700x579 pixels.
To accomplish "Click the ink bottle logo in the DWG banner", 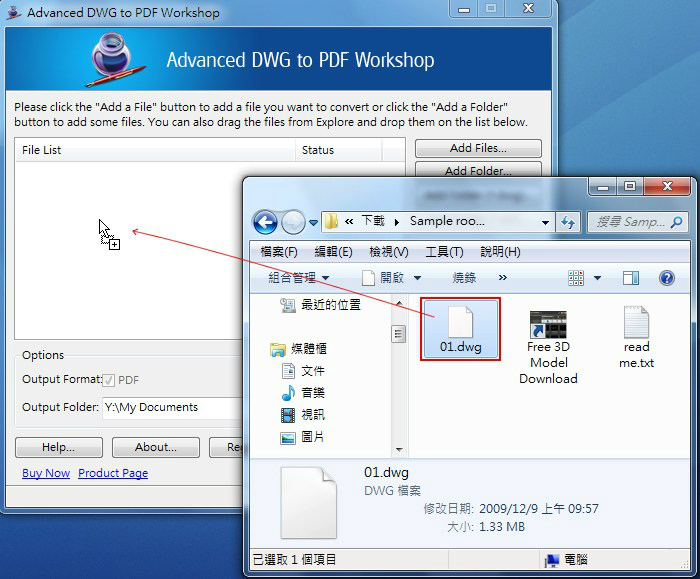I will pyautogui.click(x=114, y=59).
